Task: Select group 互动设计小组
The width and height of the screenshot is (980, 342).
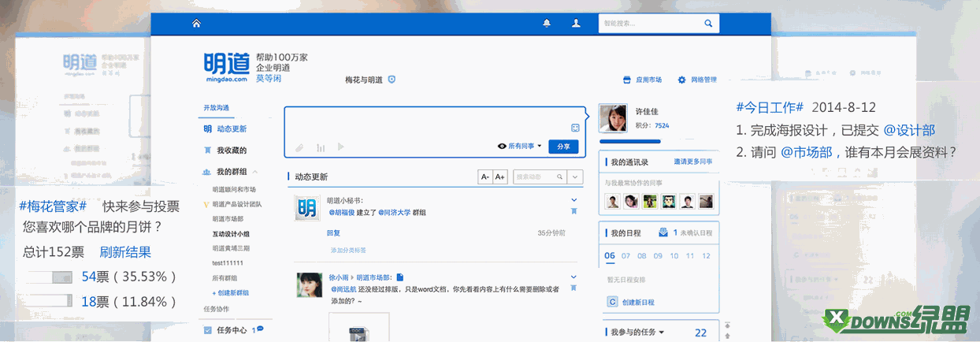Action: 231,234
